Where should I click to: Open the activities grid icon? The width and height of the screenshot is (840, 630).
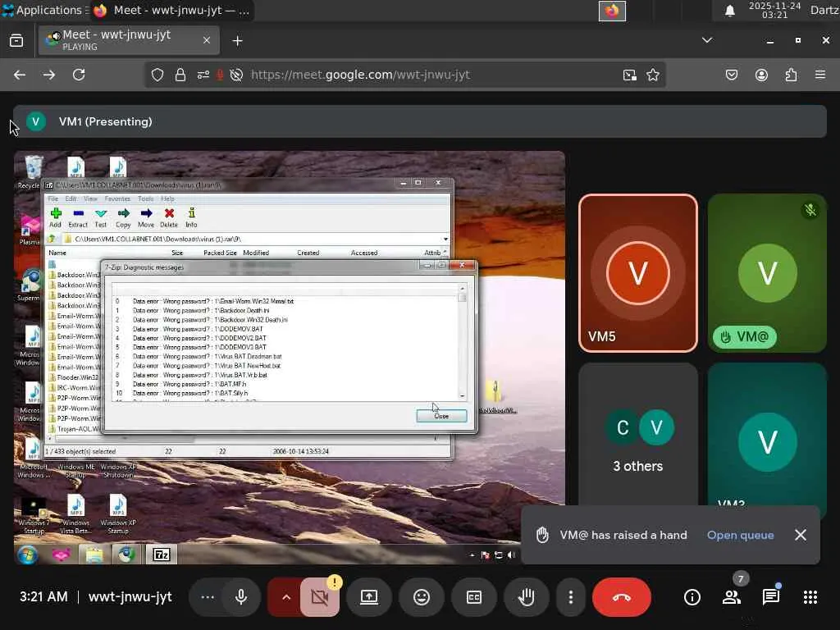[x=810, y=597]
